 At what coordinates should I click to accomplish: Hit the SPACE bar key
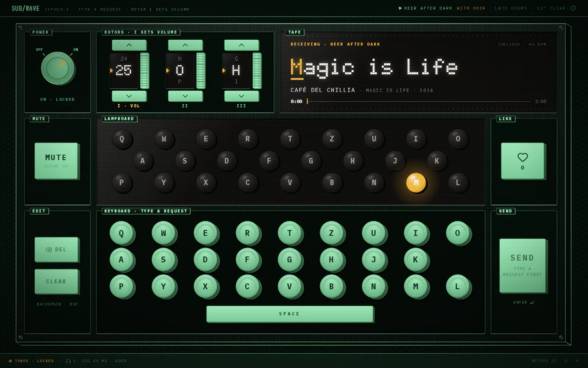(x=290, y=314)
